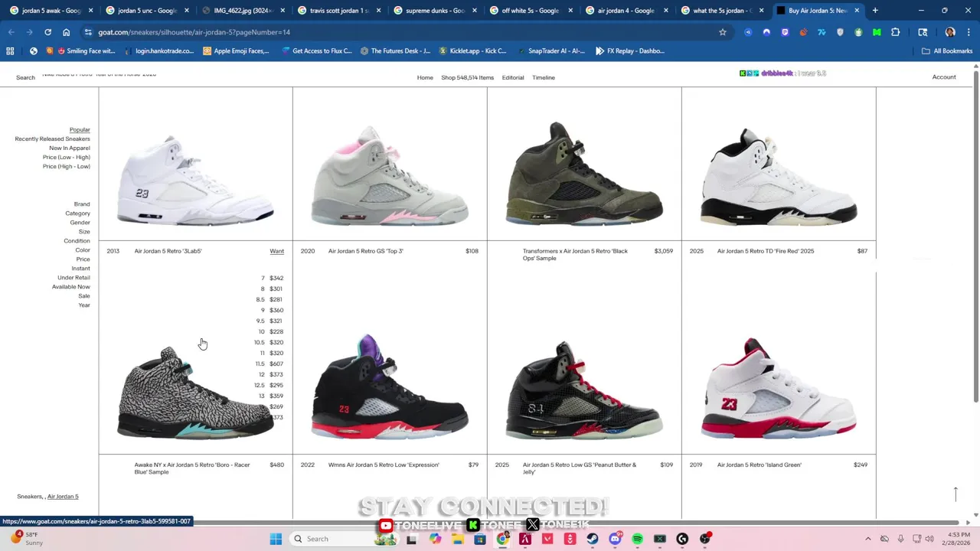Reload the page with the refresh icon

(x=47, y=32)
